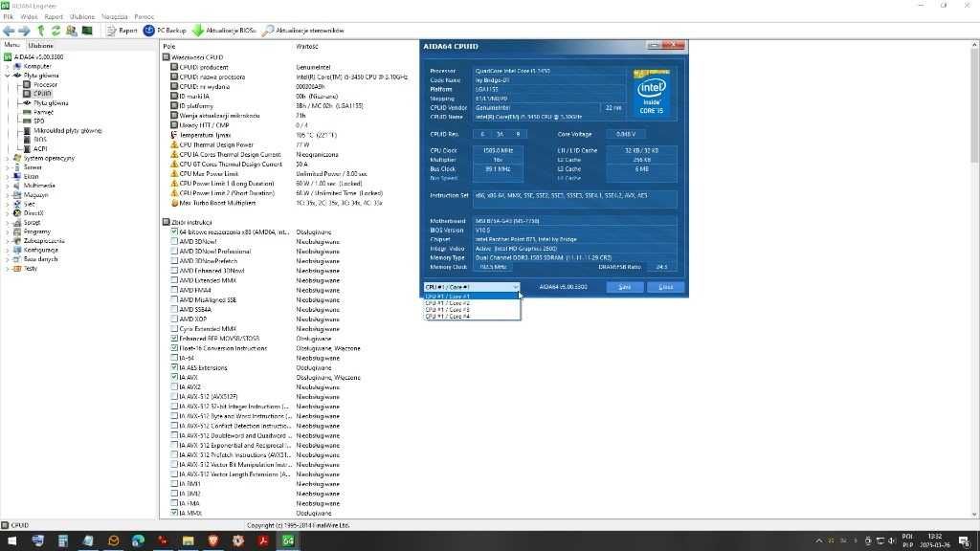Viewport: 980px width, 551px height.
Task: Open the Widok menu
Action: coord(29,17)
